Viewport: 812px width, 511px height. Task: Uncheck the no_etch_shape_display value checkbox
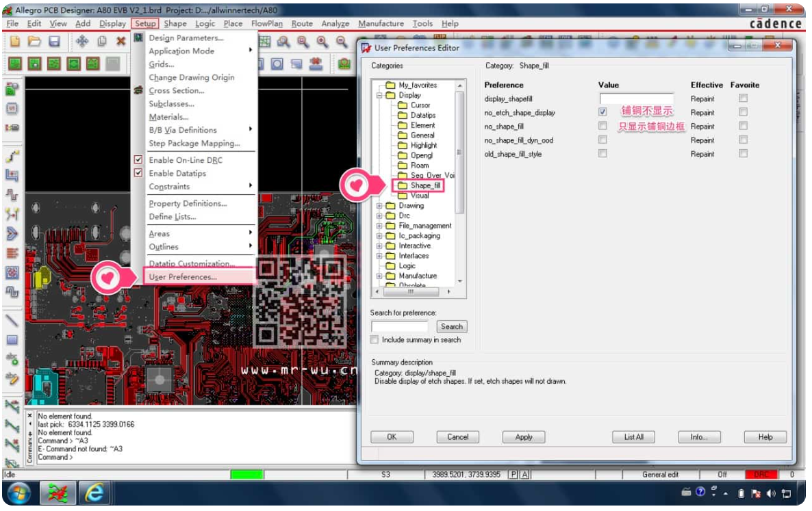[x=602, y=112]
